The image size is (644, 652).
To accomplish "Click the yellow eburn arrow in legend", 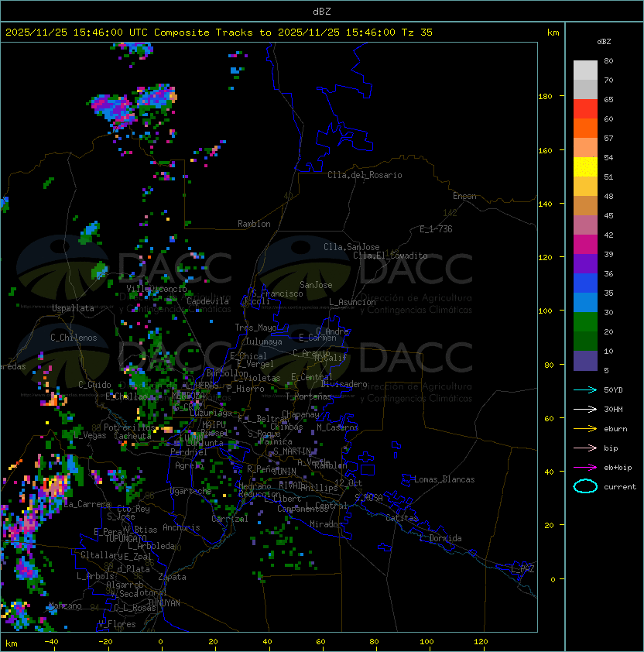I will [x=585, y=429].
